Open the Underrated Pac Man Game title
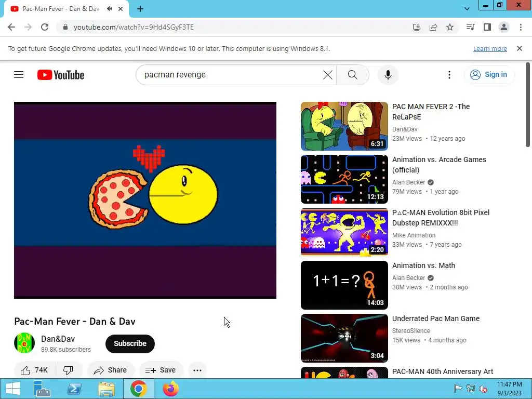This screenshot has height=399, width=532. tap(436, 318)
